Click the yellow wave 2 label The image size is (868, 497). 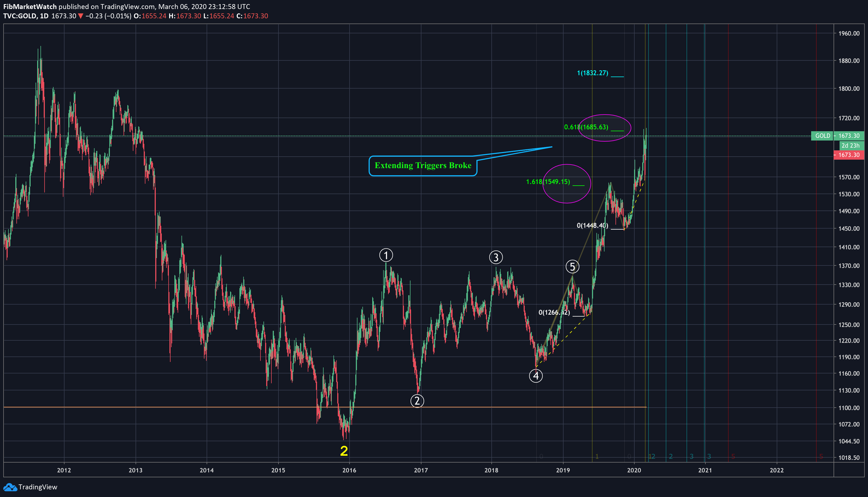344,451
